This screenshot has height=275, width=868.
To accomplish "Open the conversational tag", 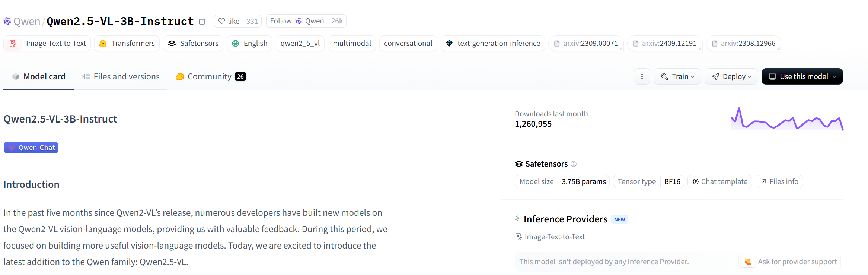I will coord(408,43).
